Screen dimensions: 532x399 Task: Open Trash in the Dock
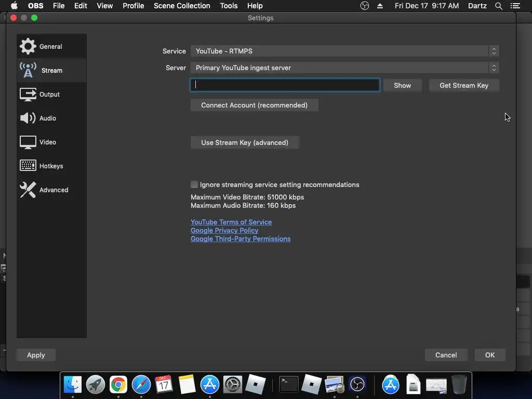(459, 384)
